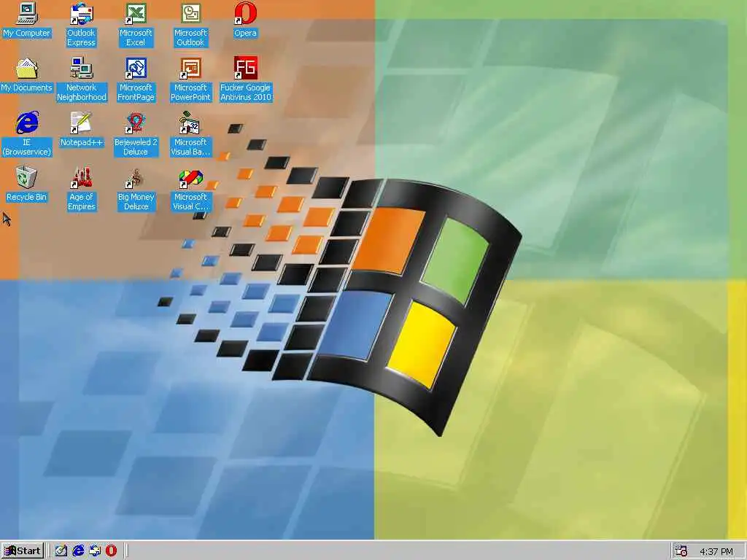Click Show Desktop in Quick Launch
The width and height of the screenshot is (747, 560).
pos(61,551)
